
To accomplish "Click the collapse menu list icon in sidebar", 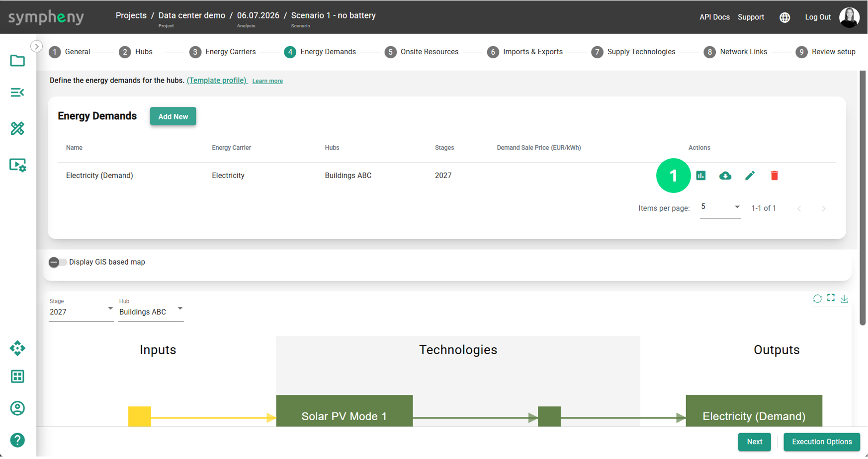I will (x=17, y=92).
